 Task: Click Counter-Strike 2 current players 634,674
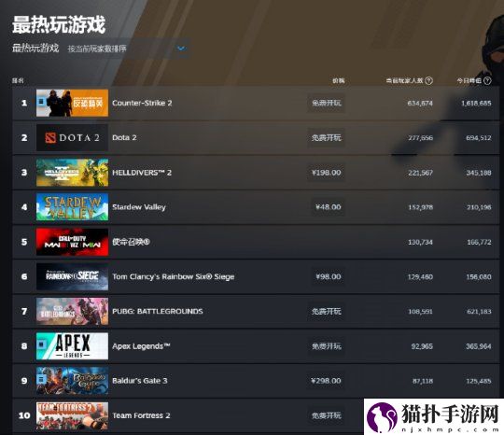coord(420,104)
